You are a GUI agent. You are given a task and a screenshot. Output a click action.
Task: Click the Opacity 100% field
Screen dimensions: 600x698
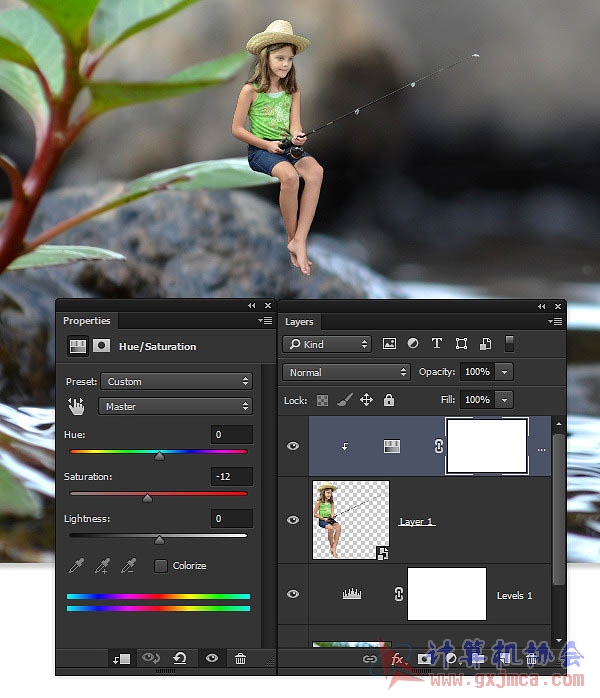pos(478,372)
